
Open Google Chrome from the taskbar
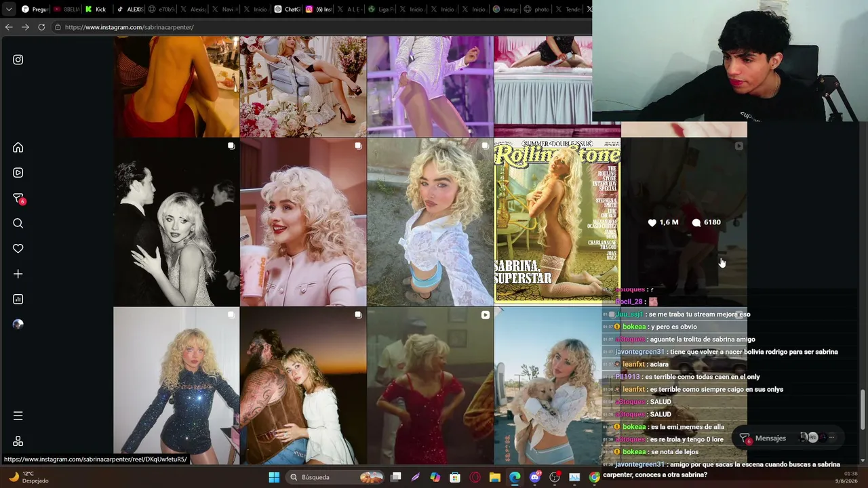click(594, 477)
